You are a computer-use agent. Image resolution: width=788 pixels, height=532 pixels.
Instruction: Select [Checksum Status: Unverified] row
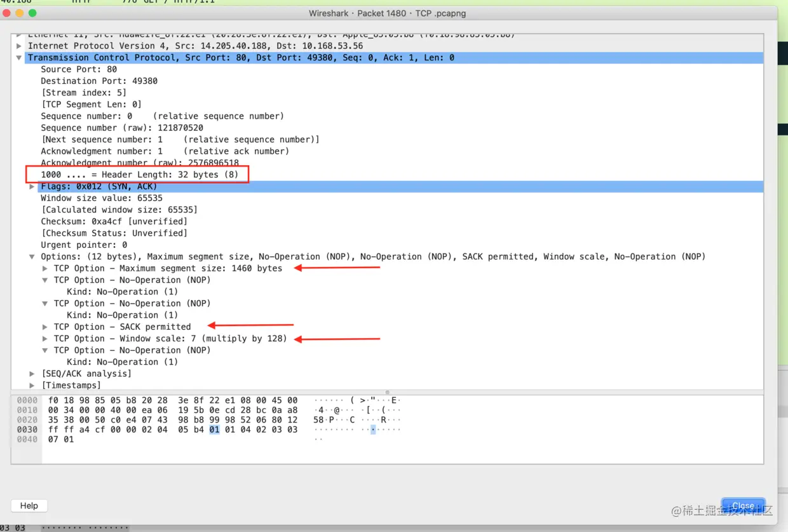[114, 233]
